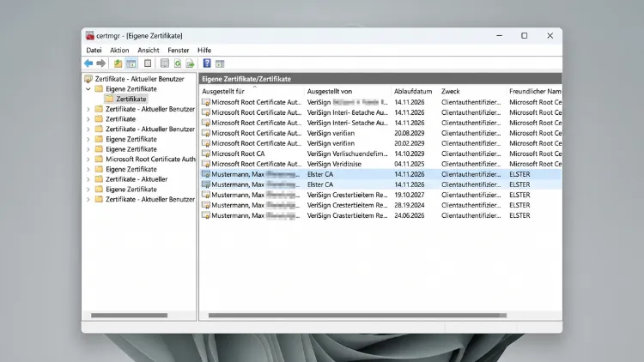Select Mustermann certificate expiring 19.10.2027
Image resolution: width=644 pixels, height=362 pixels.
point(380,195)
